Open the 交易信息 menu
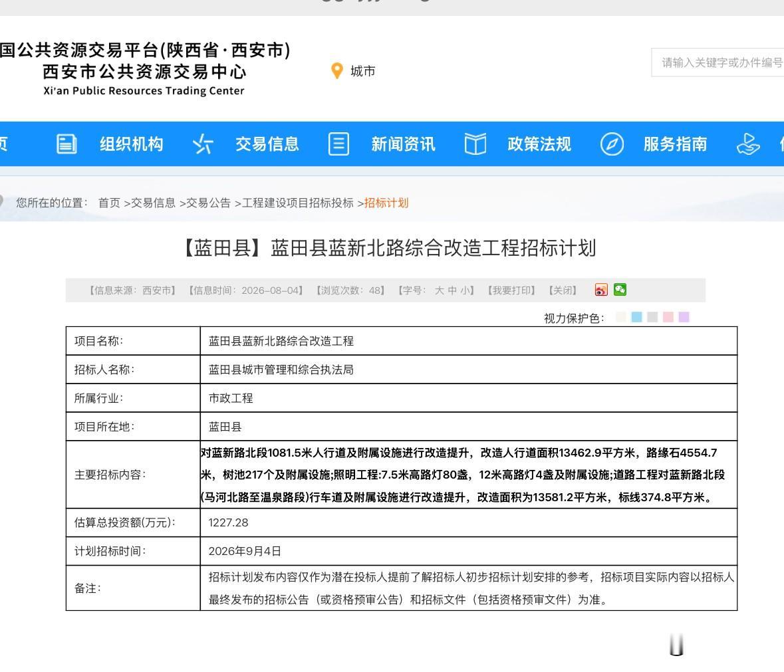 point(267,144)
